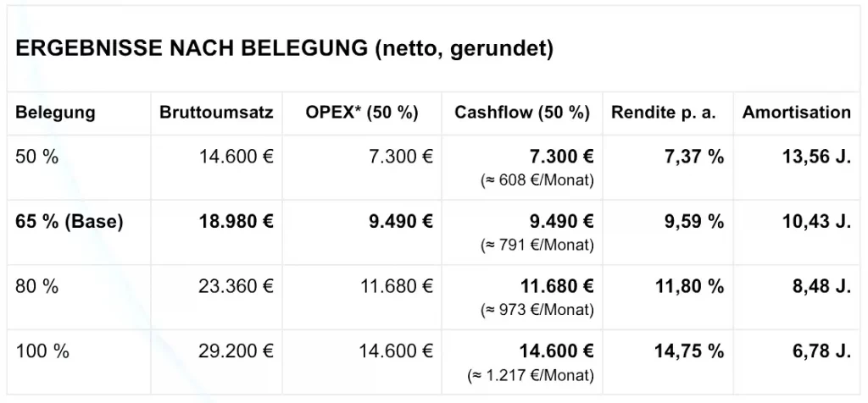Select the 18.980 € Bruttoumsatz cell
The width and height of the screenshot is (868, 403).
pyautogui.click(x=236, y=222)
